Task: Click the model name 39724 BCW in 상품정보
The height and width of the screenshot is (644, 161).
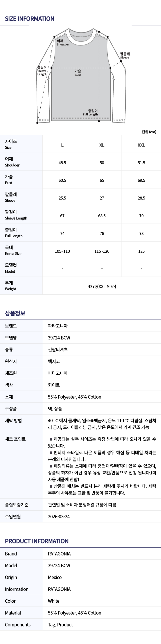Action: (x=59, y=338)
